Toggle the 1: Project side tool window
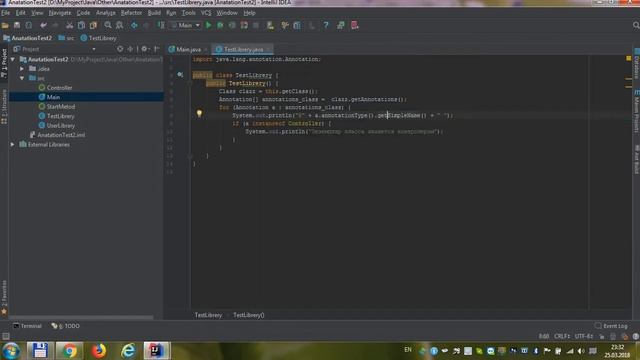Image resolution: width=640 pixels, height=360 pixels. [x=4, y=63]
